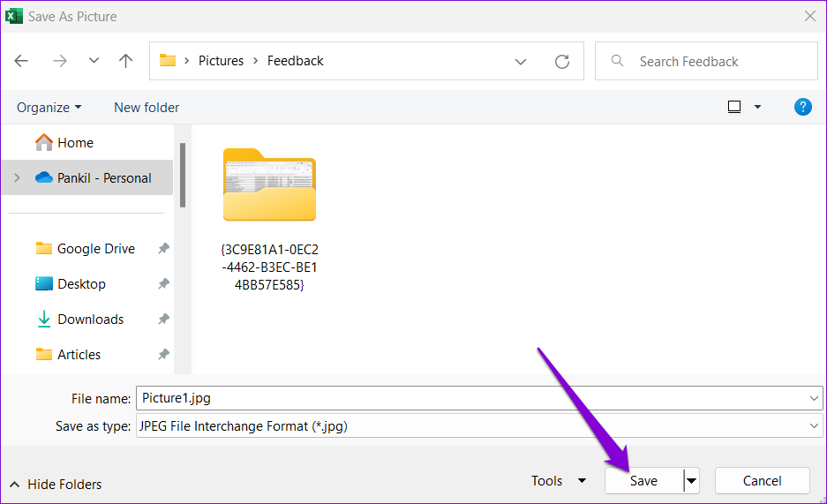Go forward using the right arrow
The height and width of the screenshot is (504, 827).
click(60, 61)
